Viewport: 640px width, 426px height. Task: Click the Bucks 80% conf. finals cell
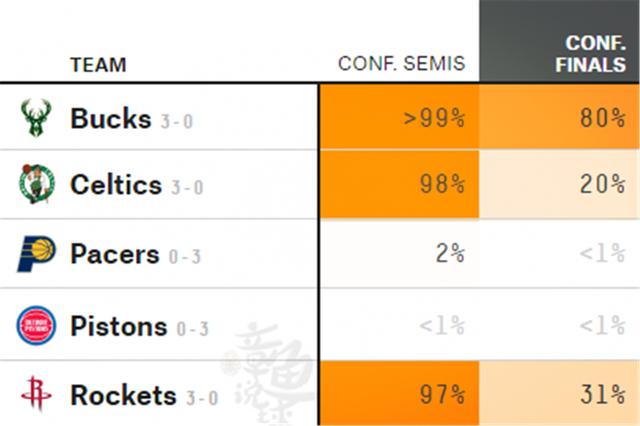point(559,117)
